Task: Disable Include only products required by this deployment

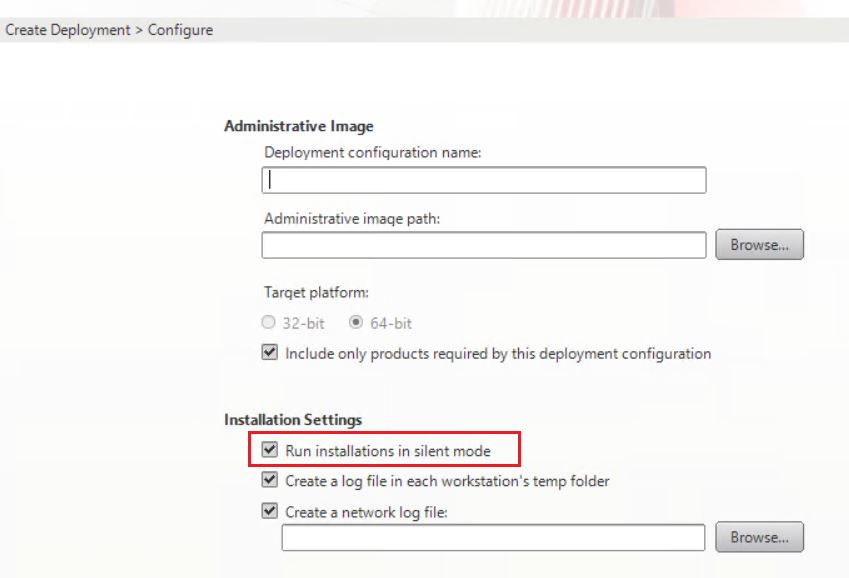Action: pyautogui.click(x=267, y=353)
